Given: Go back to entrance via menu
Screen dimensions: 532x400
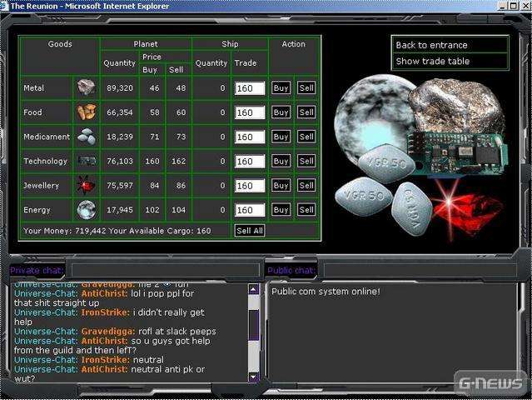Looking at the screenshot, I should click(x=450, y=45).
